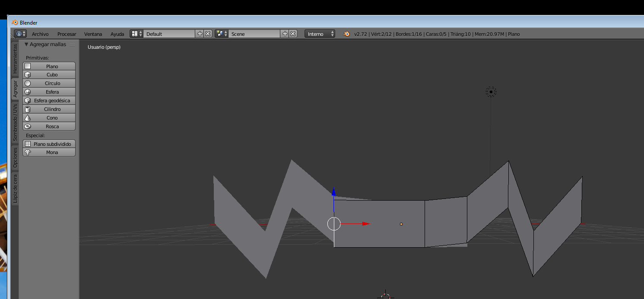Add a Rosca torus primitive
The image size is (644, 299).
click(49, 126)
